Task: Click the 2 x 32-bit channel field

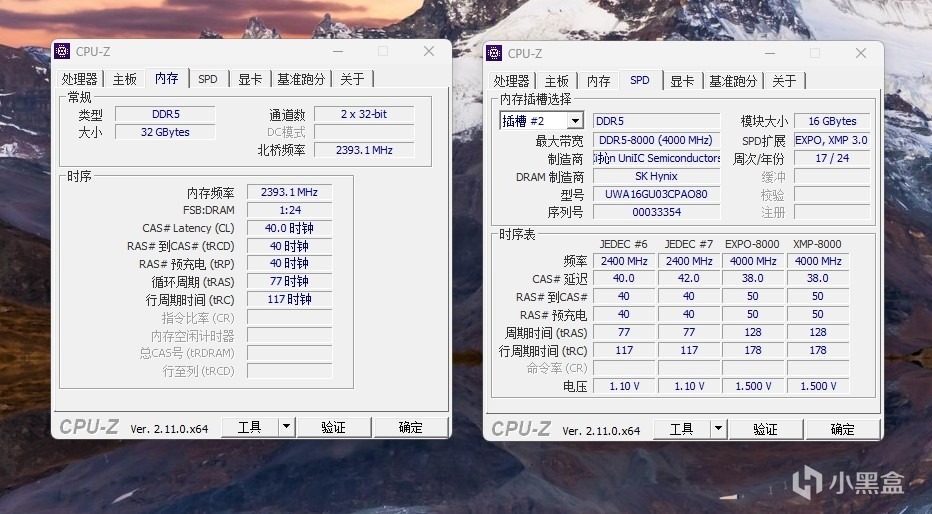Action: 364,114
